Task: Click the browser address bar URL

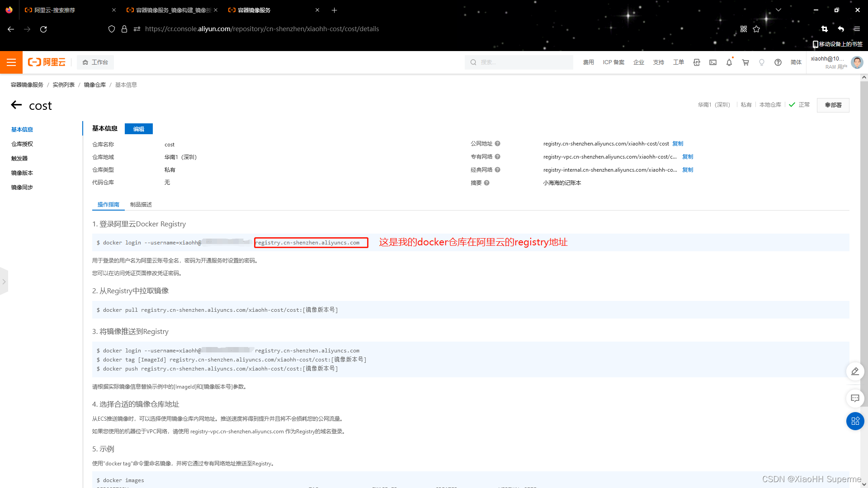Action: (x=262, y=29)
